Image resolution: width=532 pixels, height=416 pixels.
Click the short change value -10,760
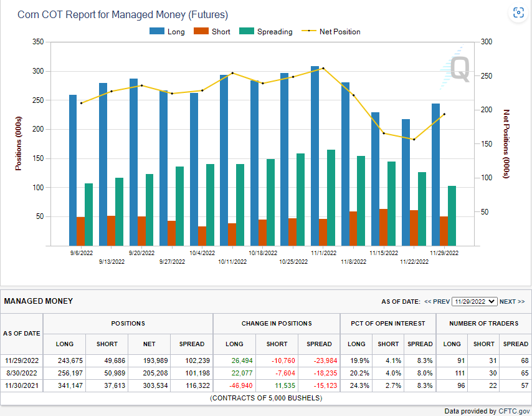[x=283, y=360]
